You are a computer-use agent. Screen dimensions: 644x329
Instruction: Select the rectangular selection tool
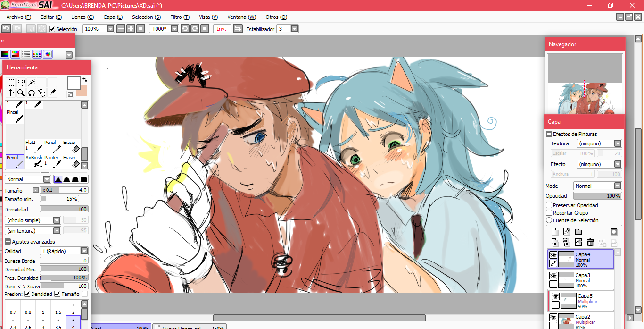[x=10, y=83]
